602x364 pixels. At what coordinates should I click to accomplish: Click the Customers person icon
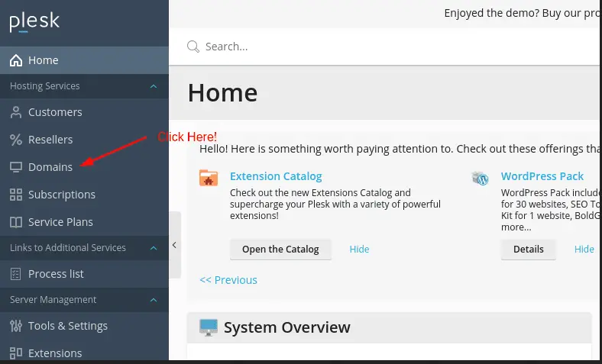(16, 112)
